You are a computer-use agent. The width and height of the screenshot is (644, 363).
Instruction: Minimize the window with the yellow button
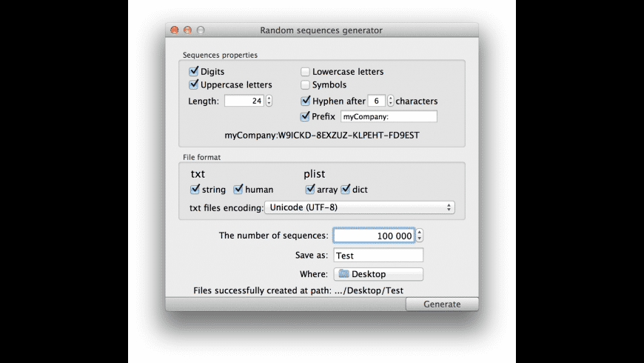(188, 30)
